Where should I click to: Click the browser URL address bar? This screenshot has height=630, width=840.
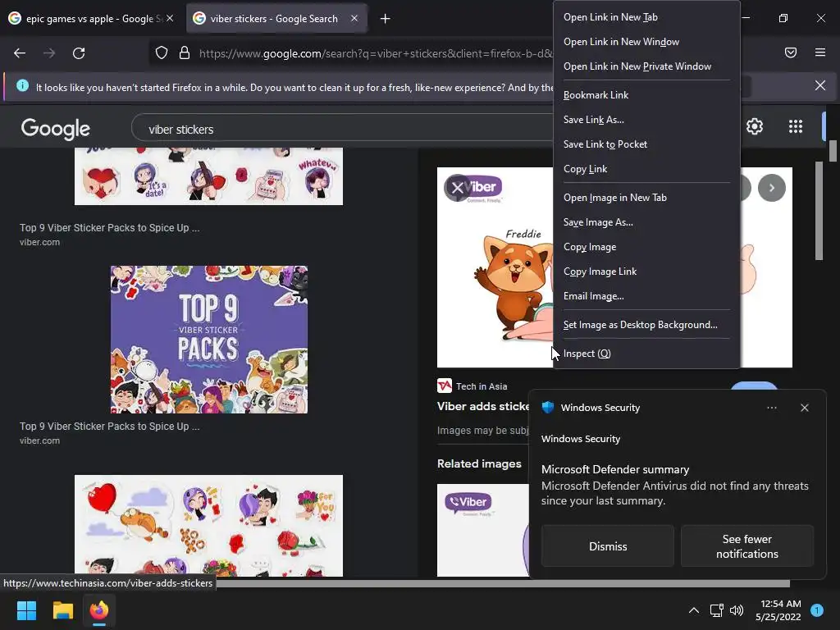375,53
